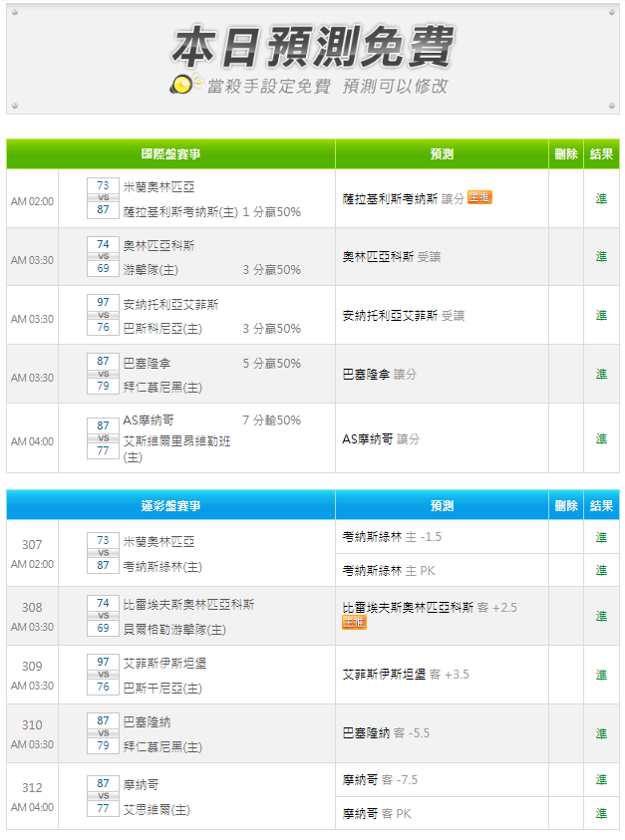Open team AS摩納哥 in the match column
The image size is (625, 840).
pyautogui.click(x=149, y=420)
